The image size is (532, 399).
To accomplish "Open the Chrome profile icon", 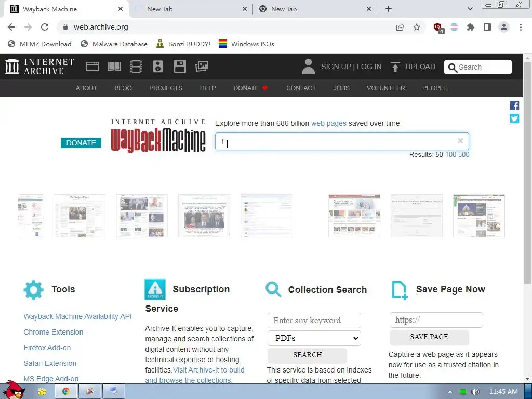I will click(504, 27).
